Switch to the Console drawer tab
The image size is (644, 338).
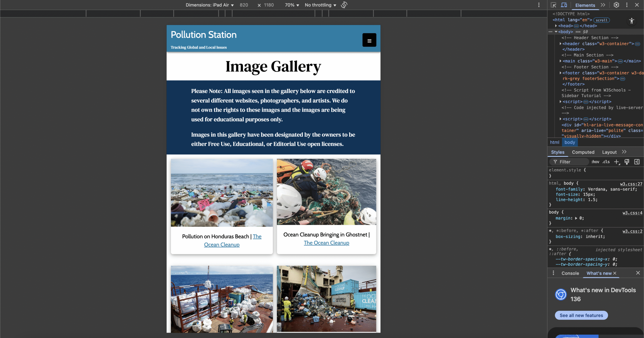click(570, 273)
